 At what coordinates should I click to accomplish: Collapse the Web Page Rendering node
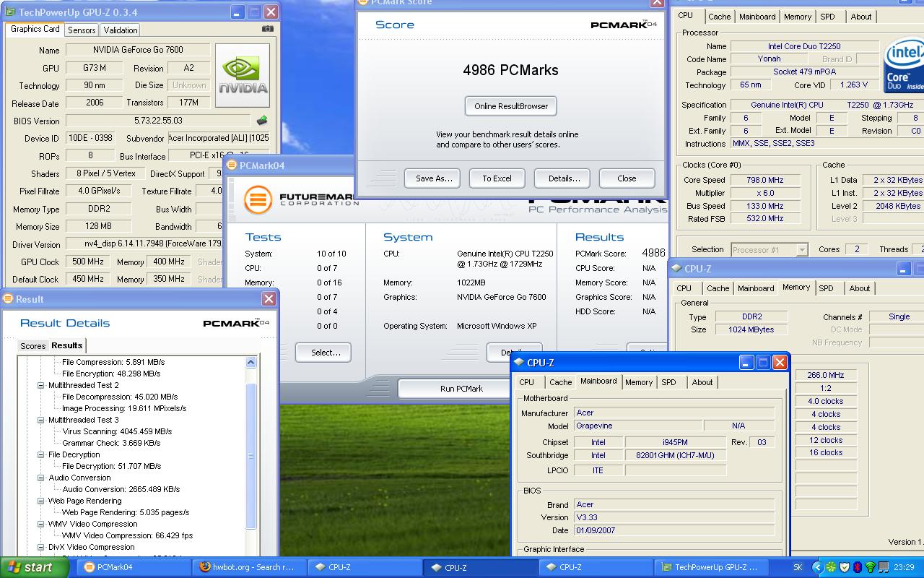coord(41,501)
